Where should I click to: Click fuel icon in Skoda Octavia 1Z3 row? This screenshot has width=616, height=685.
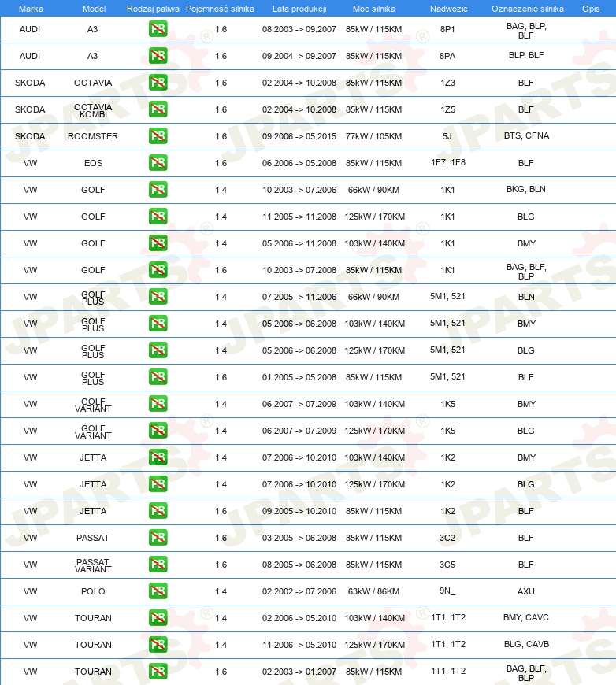coord(158,83)
